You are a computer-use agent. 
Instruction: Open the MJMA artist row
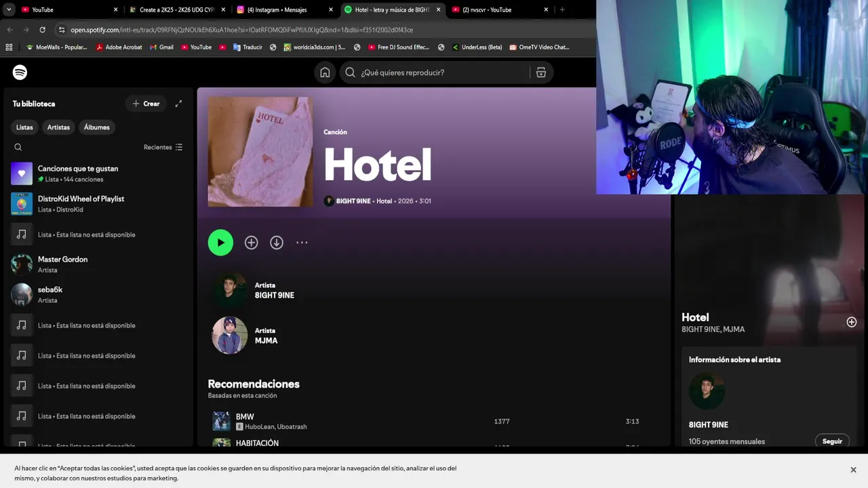point(434,335)
